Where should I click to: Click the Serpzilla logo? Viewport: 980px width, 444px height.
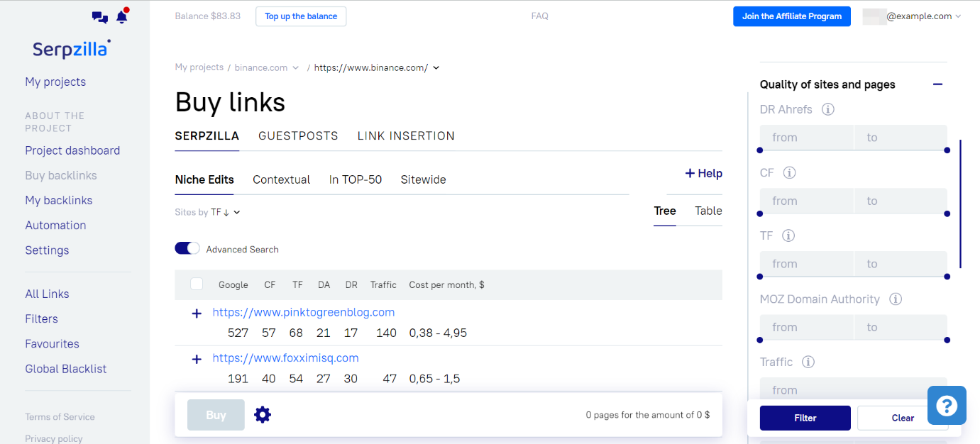(x=71, y=48)
